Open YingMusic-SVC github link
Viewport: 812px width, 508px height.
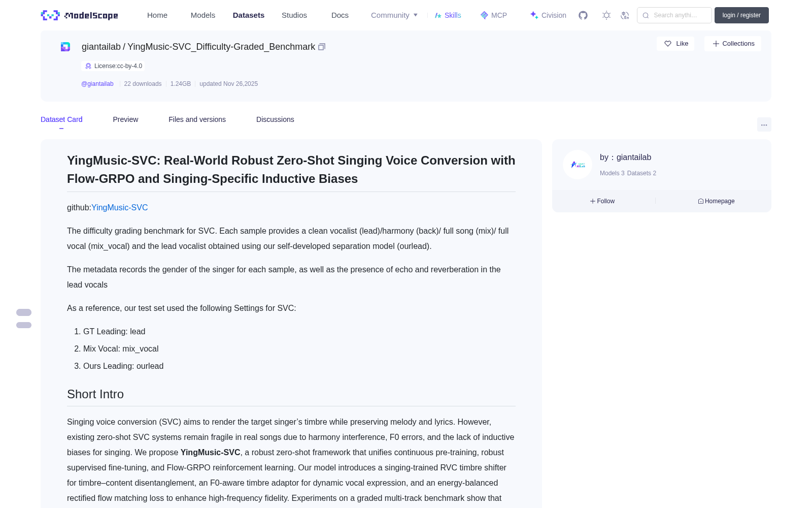[120, 207]
